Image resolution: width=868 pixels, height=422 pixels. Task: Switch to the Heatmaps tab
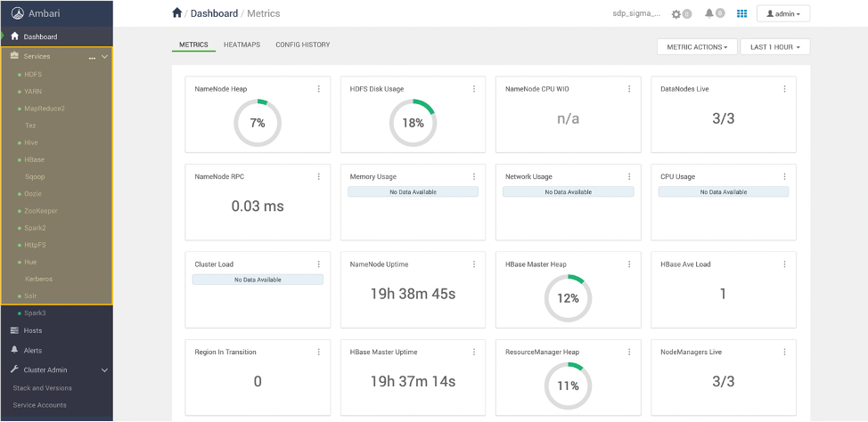click(242, 45)
